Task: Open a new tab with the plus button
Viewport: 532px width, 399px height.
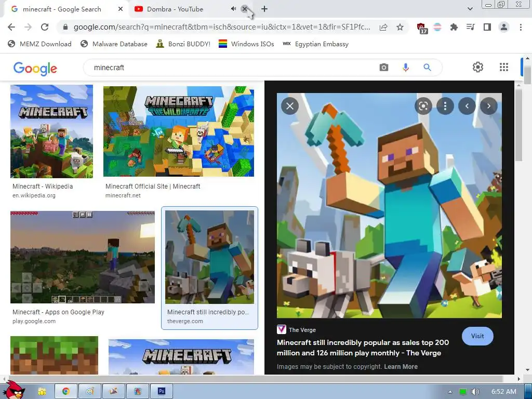Action: [x=264, y=9]
